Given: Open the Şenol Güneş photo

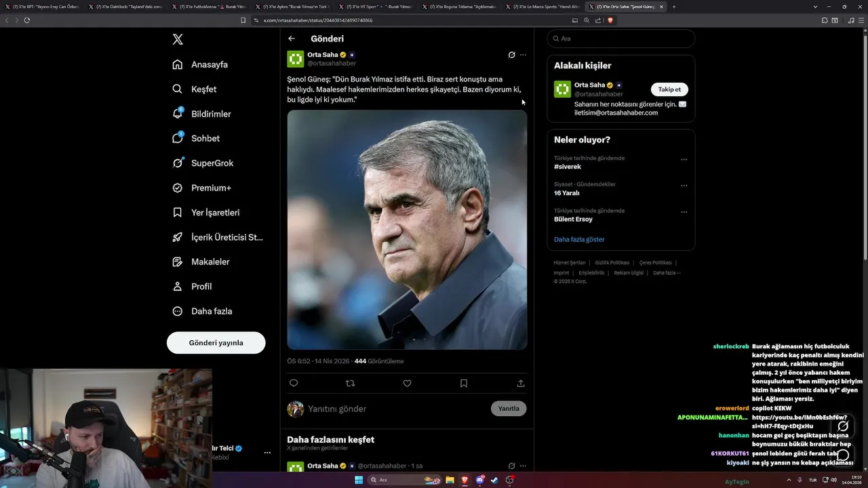Looking at the screenshot, I should (x=407, y=230).
